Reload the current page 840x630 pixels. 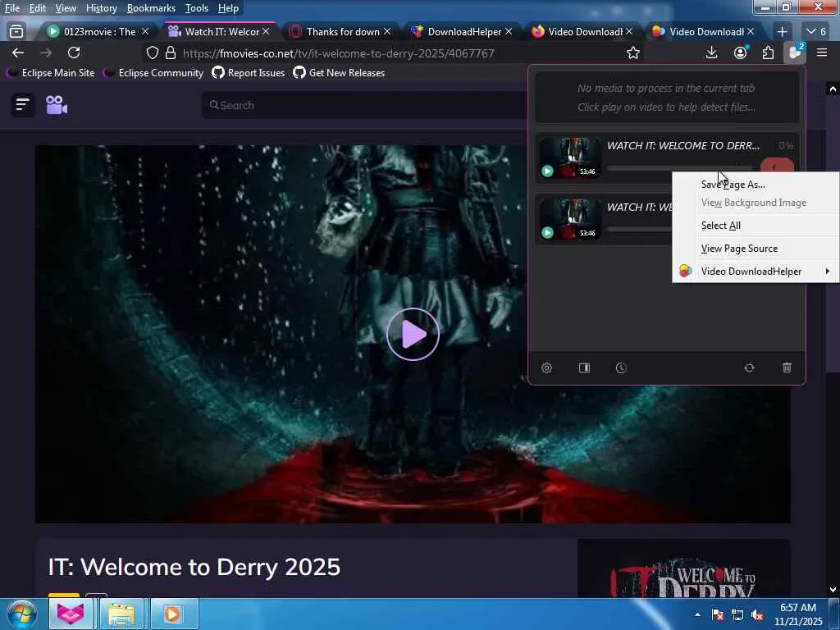pos(74,52)
